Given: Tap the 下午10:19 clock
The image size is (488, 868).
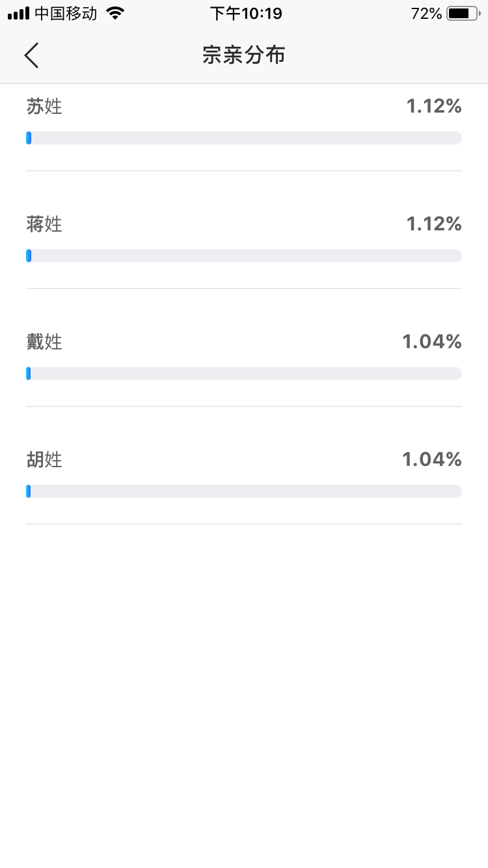Looking at the screenshot, I should [x=246, y=13].
